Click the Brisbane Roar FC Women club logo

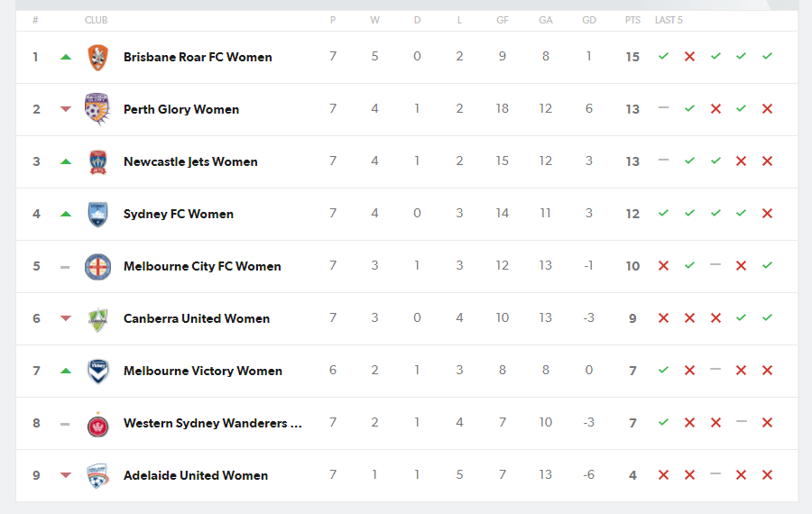pos(97,57)
